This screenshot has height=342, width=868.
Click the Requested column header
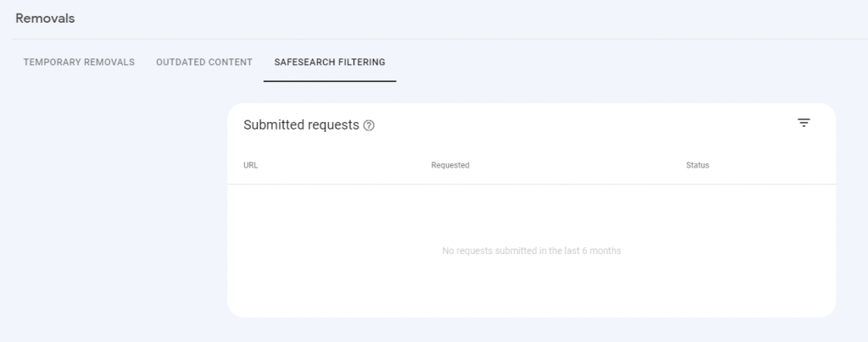tap(450, 165)
